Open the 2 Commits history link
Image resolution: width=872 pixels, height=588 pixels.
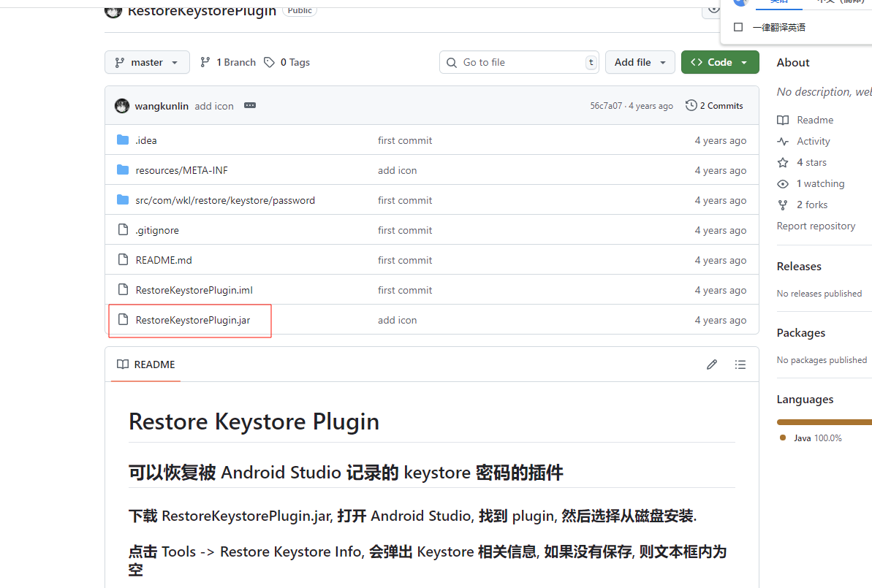tap(714, 106)
